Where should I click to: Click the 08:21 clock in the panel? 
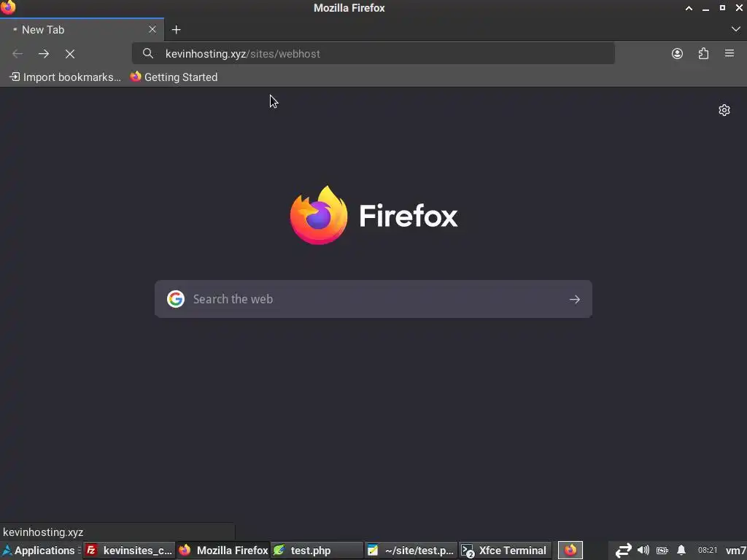click(708, 551)
